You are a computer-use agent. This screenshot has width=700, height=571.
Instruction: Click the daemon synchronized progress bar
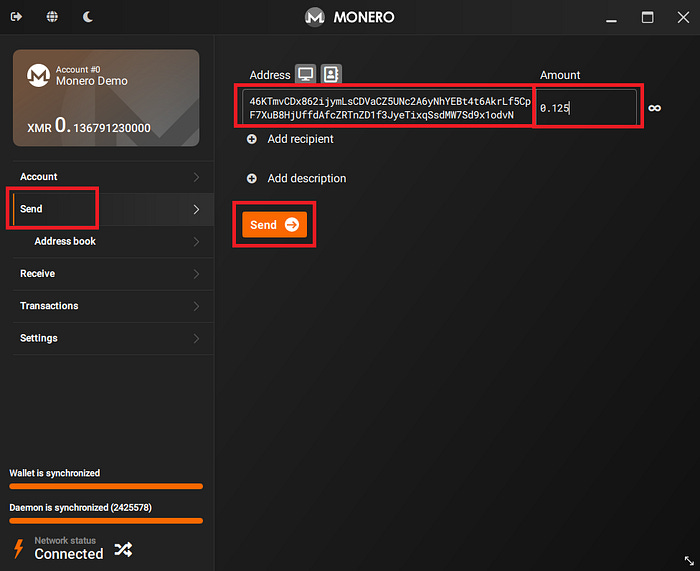(106, 521)
